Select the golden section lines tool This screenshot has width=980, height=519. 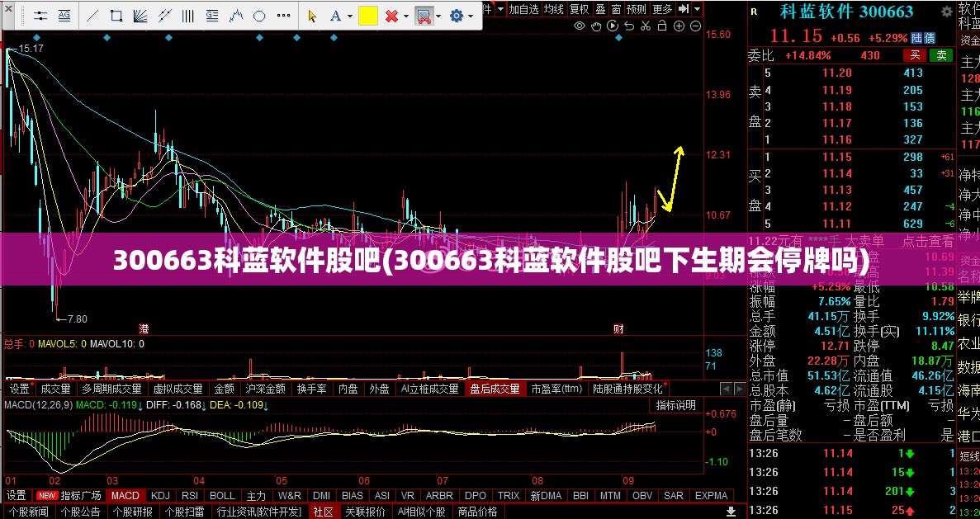coord(212,16)
